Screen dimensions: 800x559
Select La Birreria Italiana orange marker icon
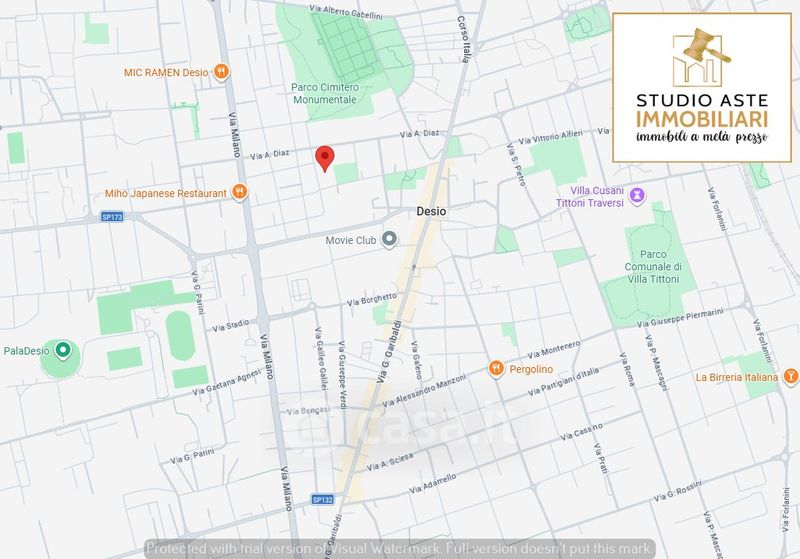point(791,377)
